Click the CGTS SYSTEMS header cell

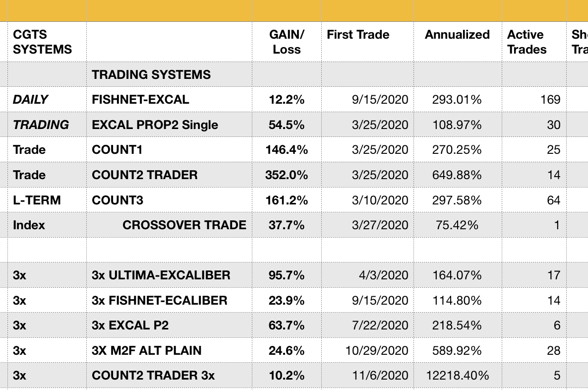pos(43,42)
